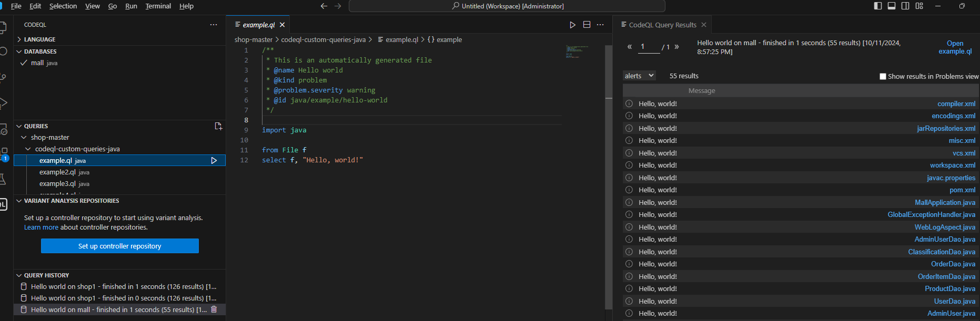Image resolution: width=980 pixels, height=321 pixels.
Task: Select the mall java database
Action: coord(44,63)
